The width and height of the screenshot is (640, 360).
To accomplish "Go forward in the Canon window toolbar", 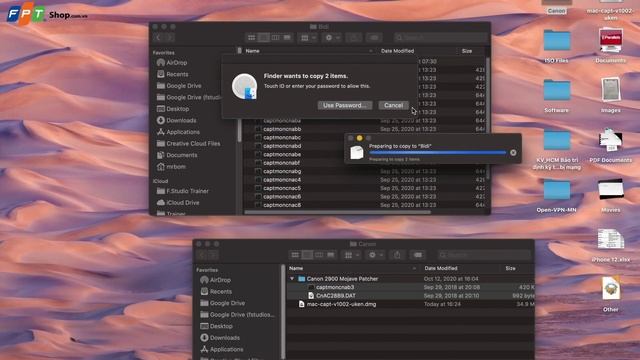I will pyautogui.click(x=213, y=255).
